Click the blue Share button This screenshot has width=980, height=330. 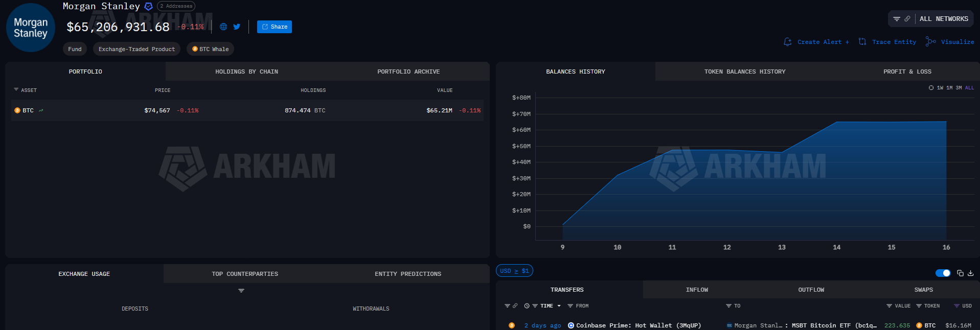[x=275, y=27]
